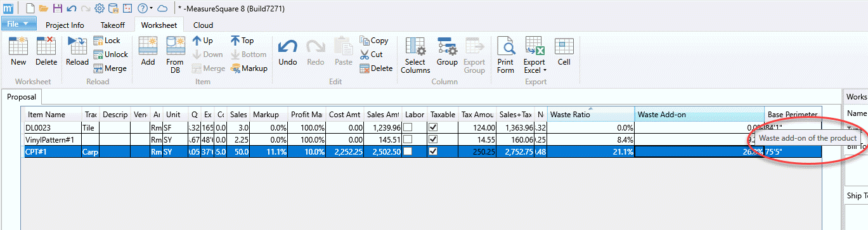Apply Markup to the item
Screen dimensions: 868x230
tap(249, 68)
